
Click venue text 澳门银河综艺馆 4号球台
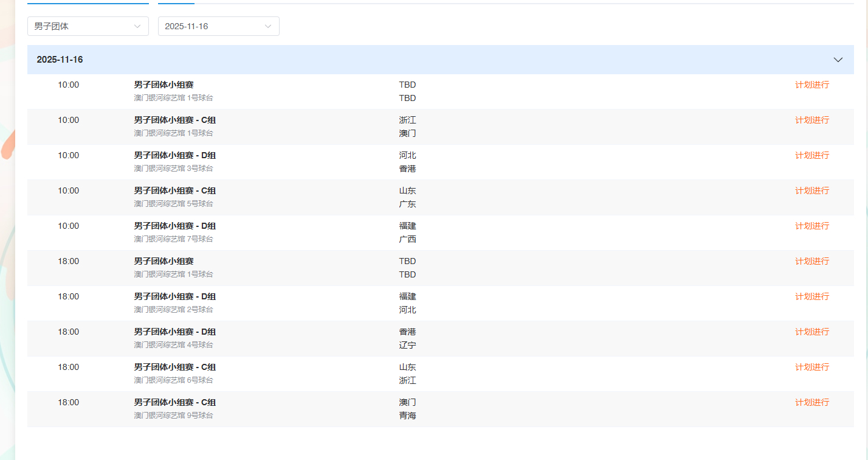point(174,344)
